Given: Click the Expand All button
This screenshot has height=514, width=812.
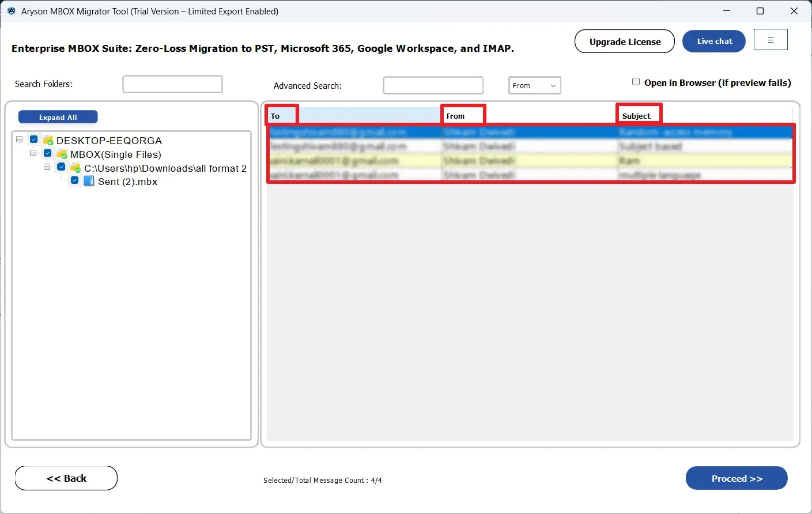Looking at the screenshot, I should coord(58,117).
